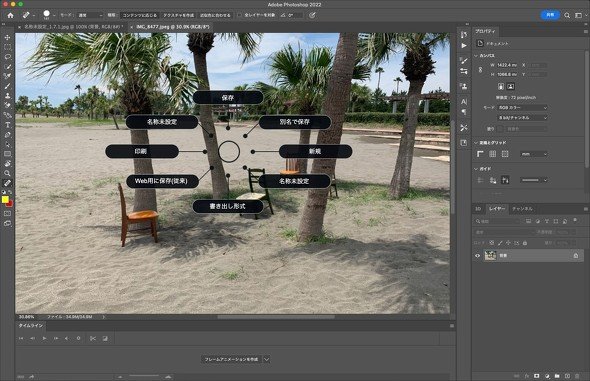Select landscape canvas orientation button
The image size is (590, 381).
pyautogui.click(x=511, y=87)
